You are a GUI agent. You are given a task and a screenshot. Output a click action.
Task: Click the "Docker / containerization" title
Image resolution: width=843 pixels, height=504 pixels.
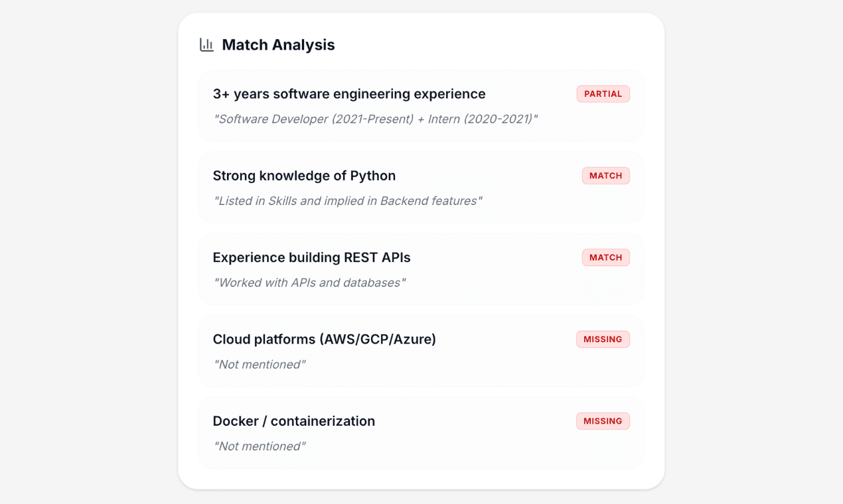tap(293, 421)
